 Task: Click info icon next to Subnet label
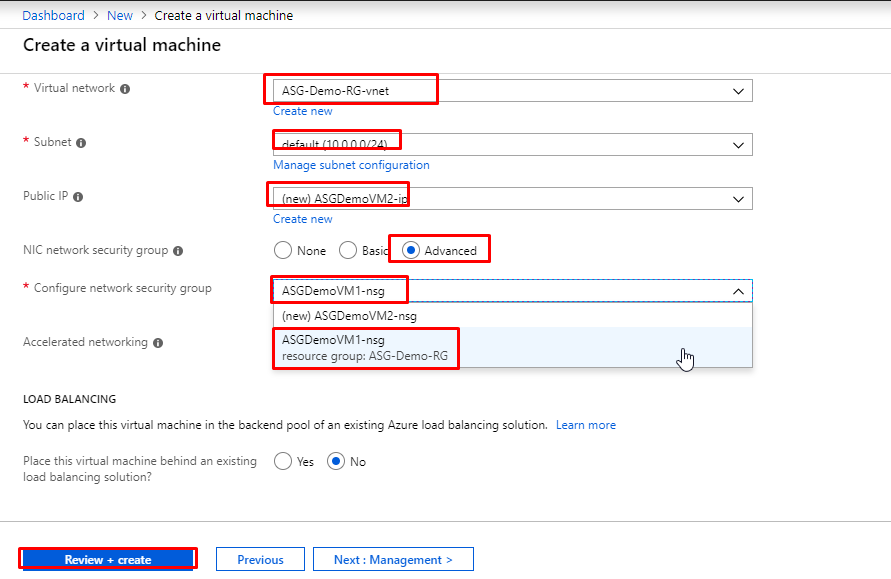coord(81,143)
